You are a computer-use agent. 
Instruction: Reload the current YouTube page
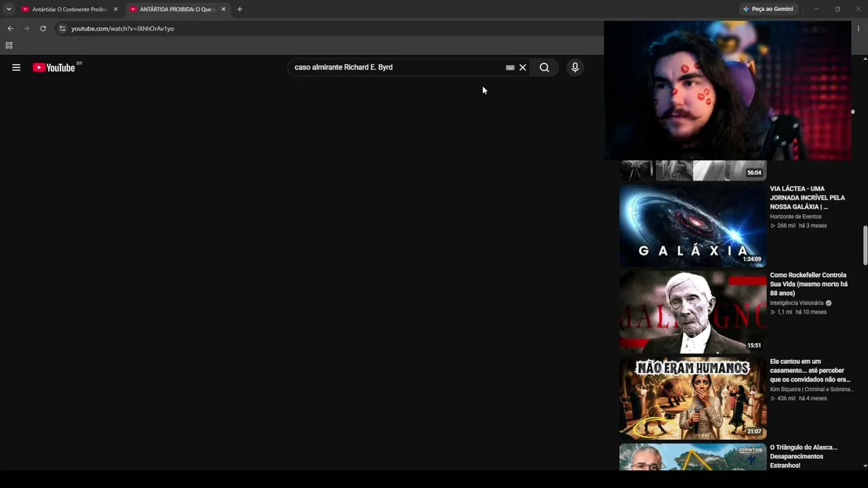[x=43, y=28]
